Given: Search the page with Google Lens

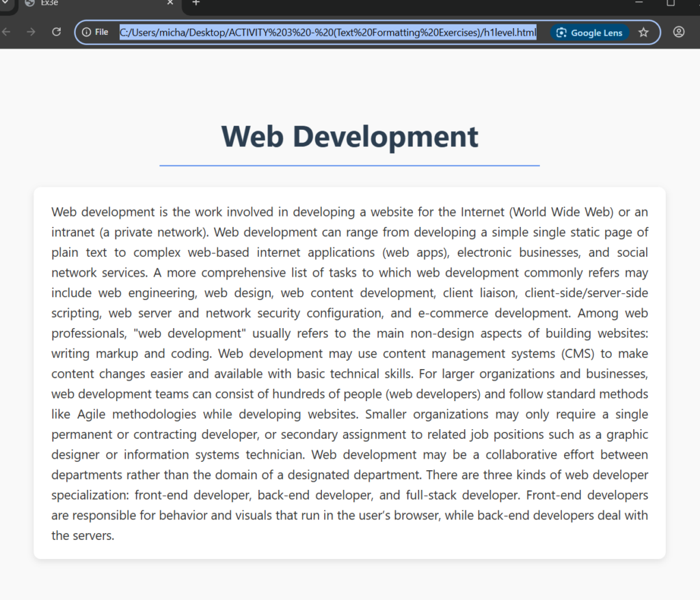Looking at the screenshot, I should [x=589, y=32].
